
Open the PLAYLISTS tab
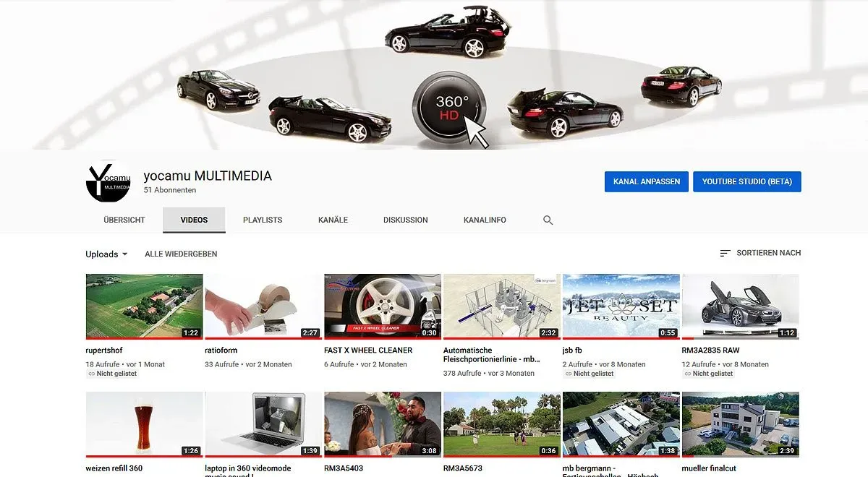click(263, 220)
